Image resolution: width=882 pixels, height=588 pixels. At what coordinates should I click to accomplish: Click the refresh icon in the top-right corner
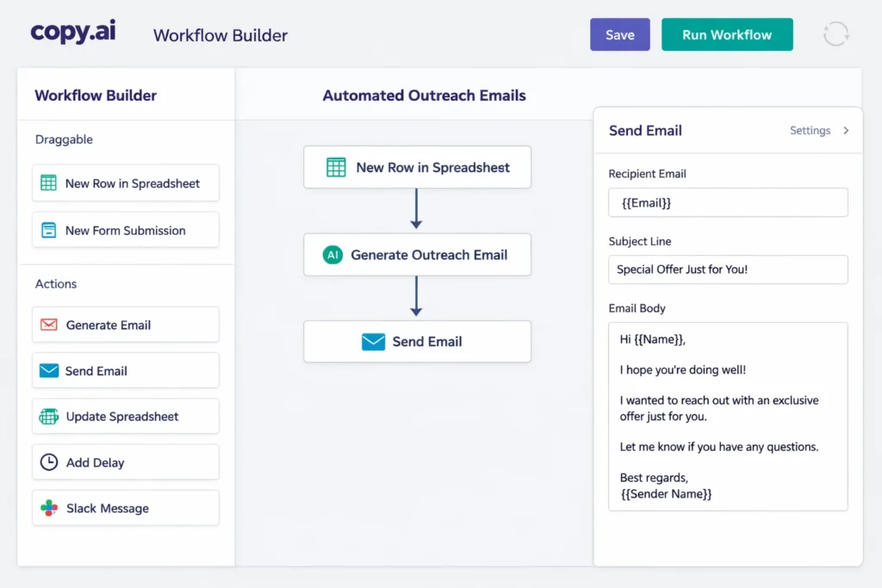835,34
